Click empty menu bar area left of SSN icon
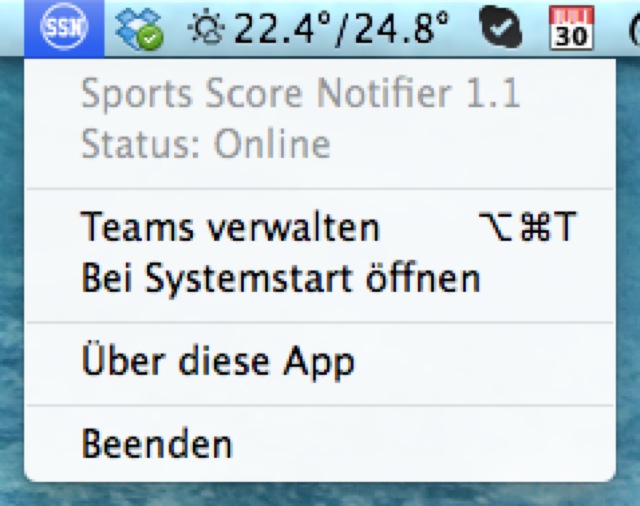This screenshot has height=506, width=640. 12,27
